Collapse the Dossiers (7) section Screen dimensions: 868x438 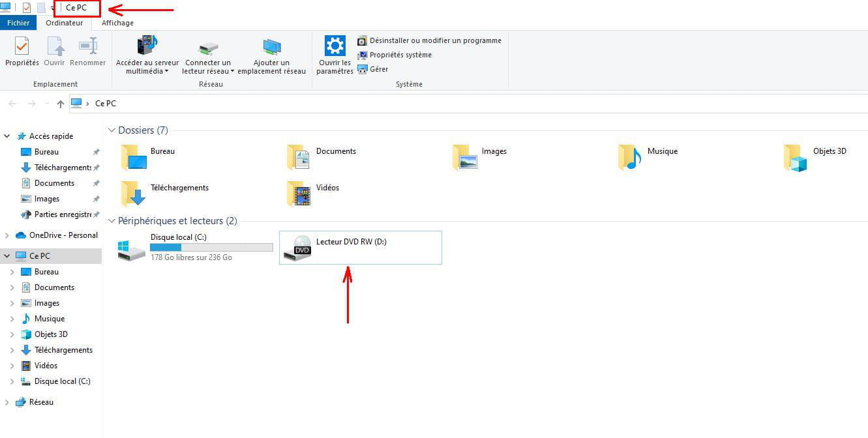pyautogui.click(x=112, y=130)
